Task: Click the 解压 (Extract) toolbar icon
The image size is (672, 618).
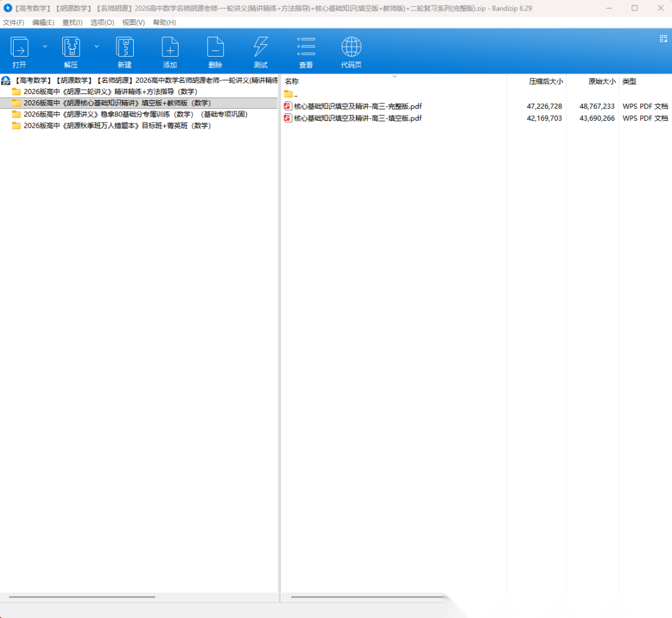Action: (x=71, y=48)
